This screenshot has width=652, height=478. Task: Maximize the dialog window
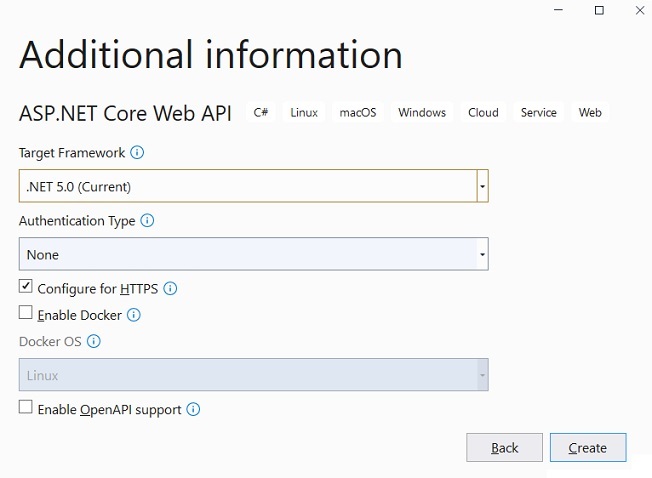(x=599, y=10)
